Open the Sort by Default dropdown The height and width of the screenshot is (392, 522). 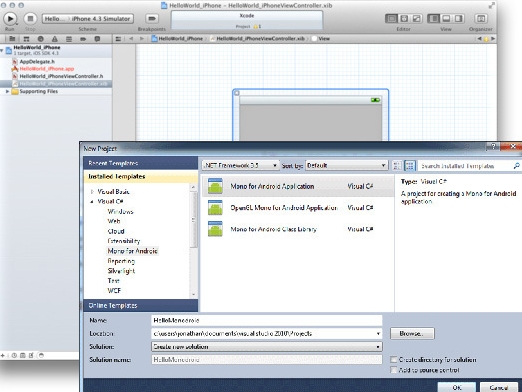pyautogui.click(x=346, y=166)
